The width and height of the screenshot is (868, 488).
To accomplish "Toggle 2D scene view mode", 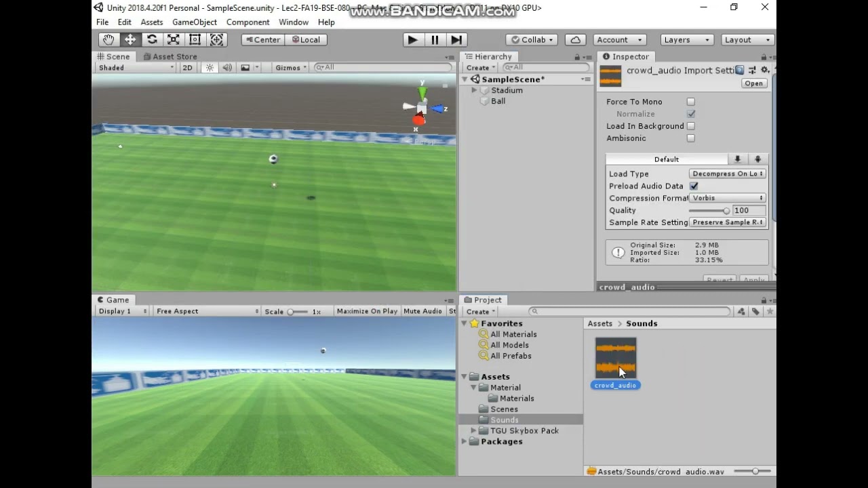I will (188, 67).
